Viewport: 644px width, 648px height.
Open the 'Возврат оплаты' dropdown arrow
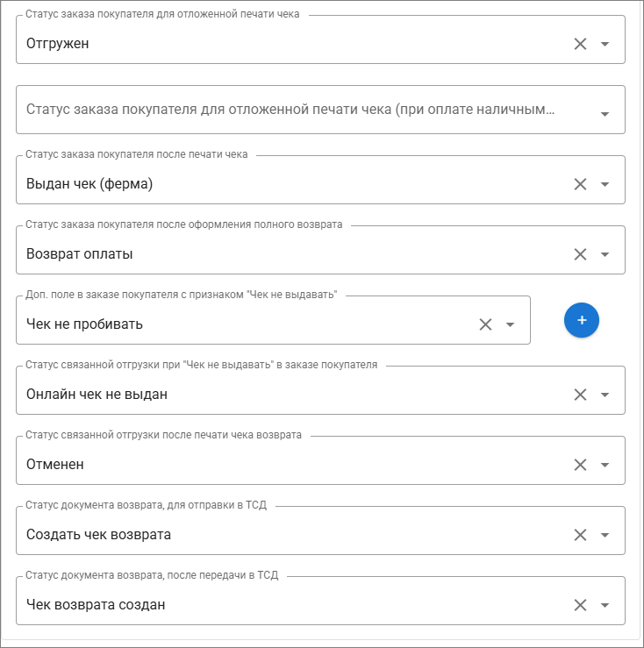point(605,254)
